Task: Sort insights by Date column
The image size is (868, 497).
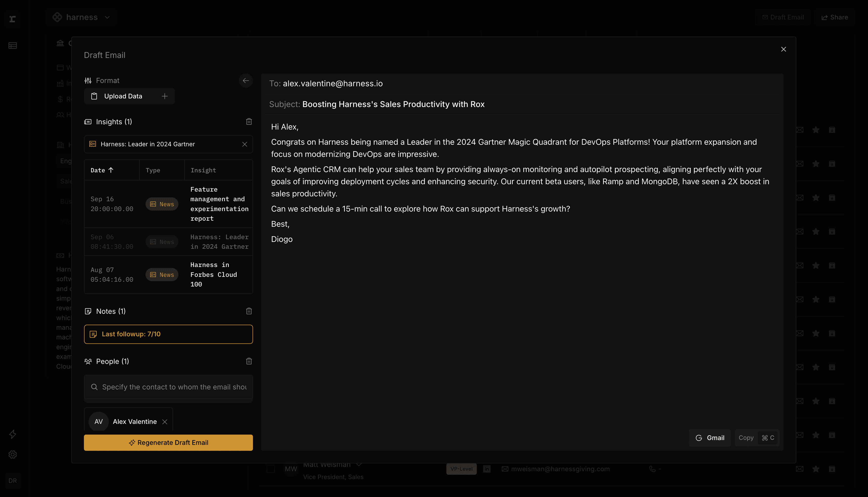Action: (x=102, y=170)
